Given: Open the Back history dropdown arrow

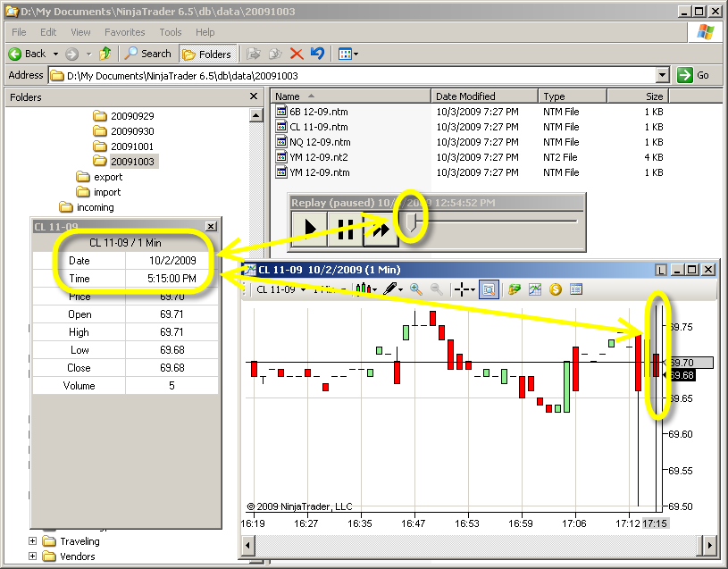Looking at the screenshot, I should (55, 54).
